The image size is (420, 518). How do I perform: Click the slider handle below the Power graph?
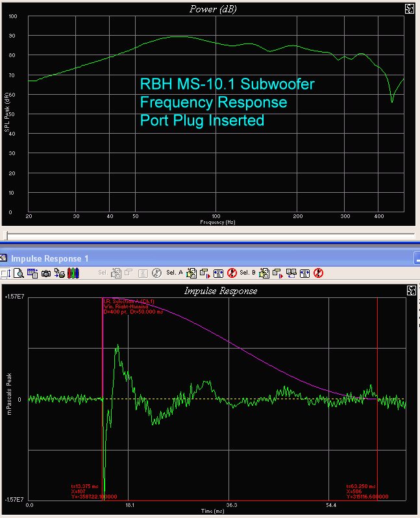click(6, 235)
